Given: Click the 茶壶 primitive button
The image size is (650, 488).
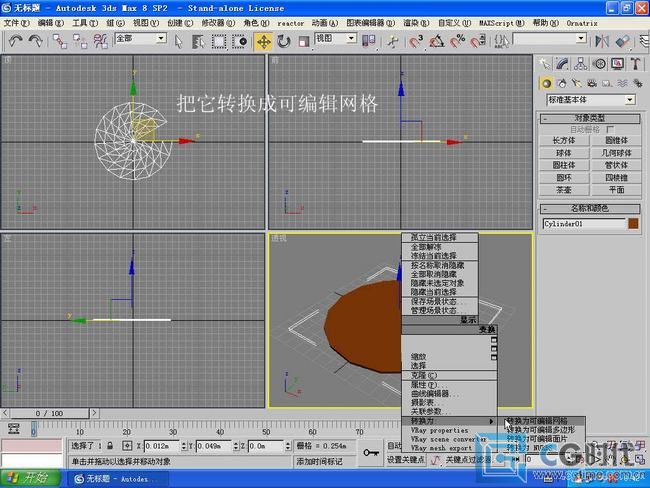Looking at the screenshot, I should pyautogui.click(x=564, y=190).
